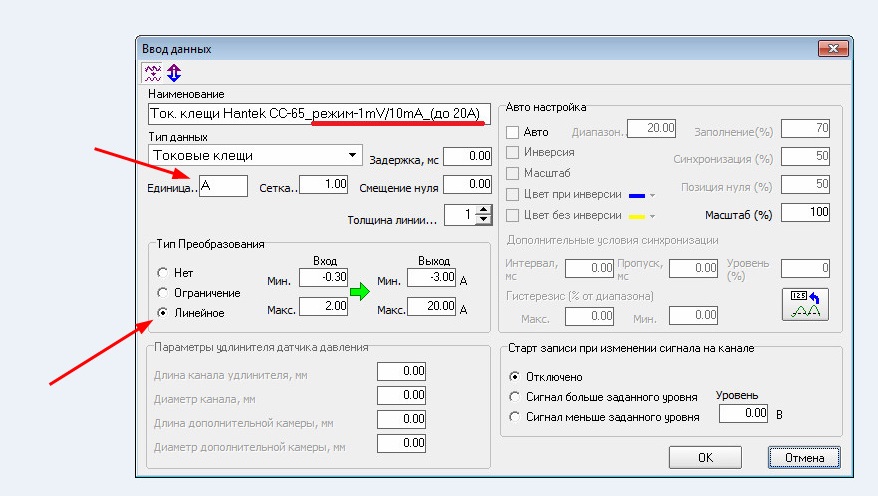Decrease line thickness with down arrow

(x=484, y=219)
